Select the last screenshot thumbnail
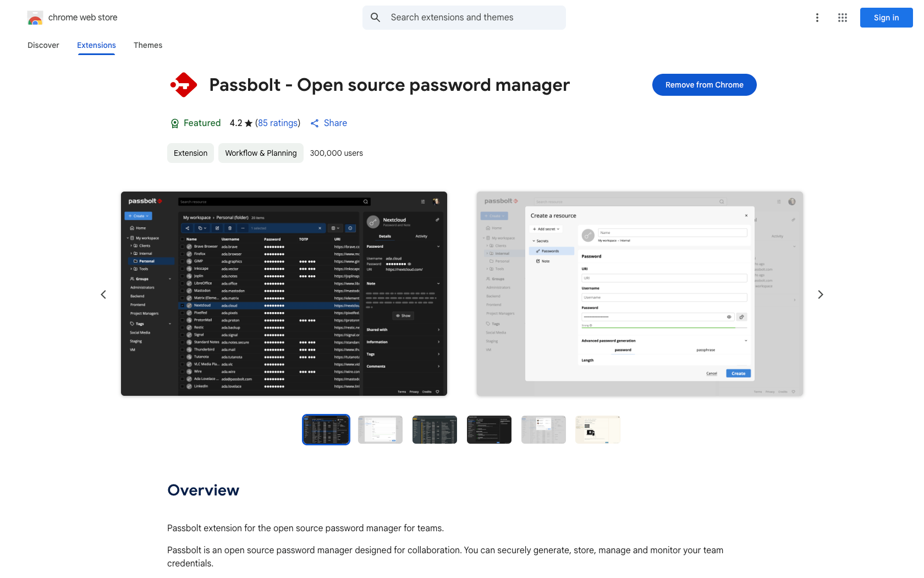Viewport: 924px width, 578px height. pyautogui.click(x=597, y=429)
